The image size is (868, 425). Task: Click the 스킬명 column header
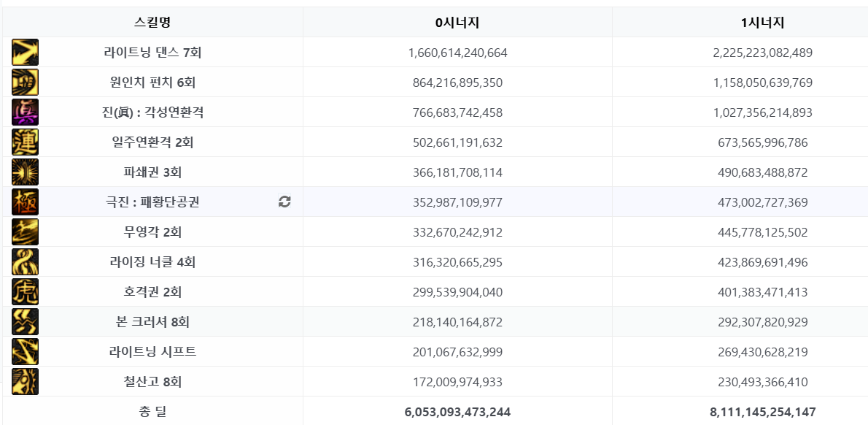152,23
